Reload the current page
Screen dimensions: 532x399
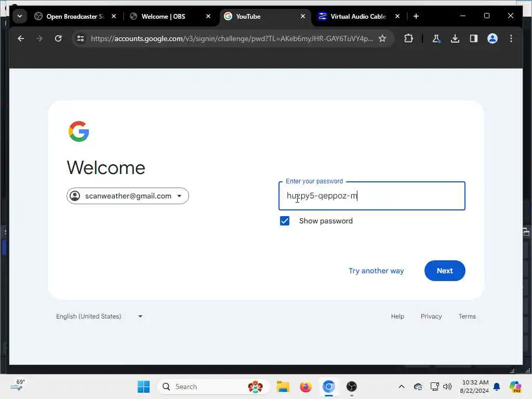58,38
